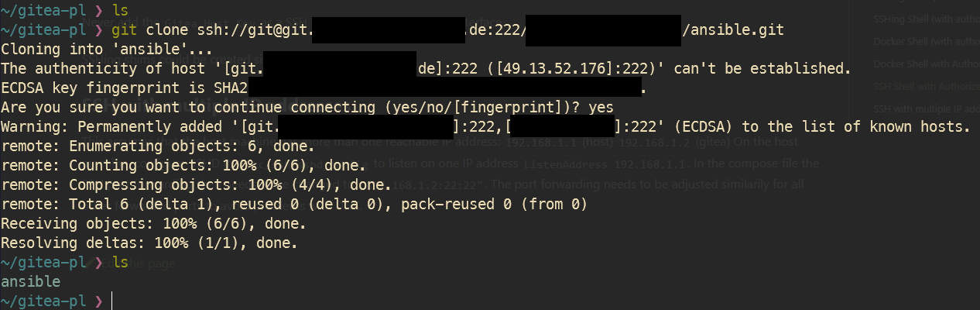Click the terminal cursor at the last prompt
The image size is (980, 310).
[111, 301]
